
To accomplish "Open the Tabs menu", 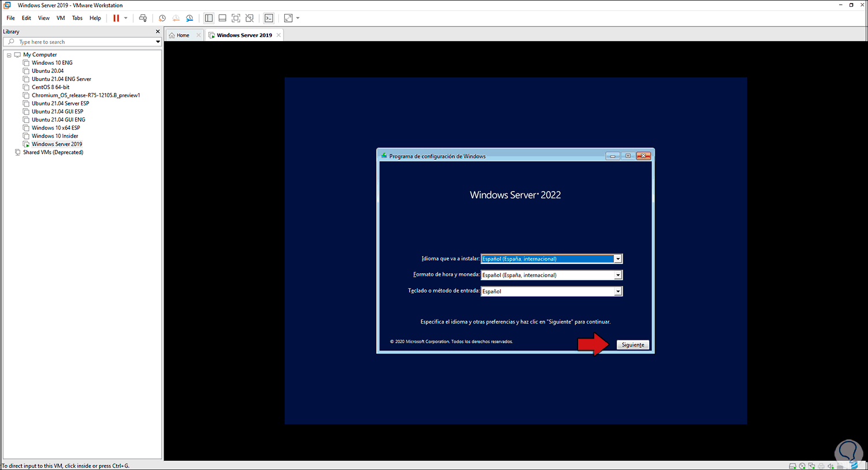I will point(77,18).
